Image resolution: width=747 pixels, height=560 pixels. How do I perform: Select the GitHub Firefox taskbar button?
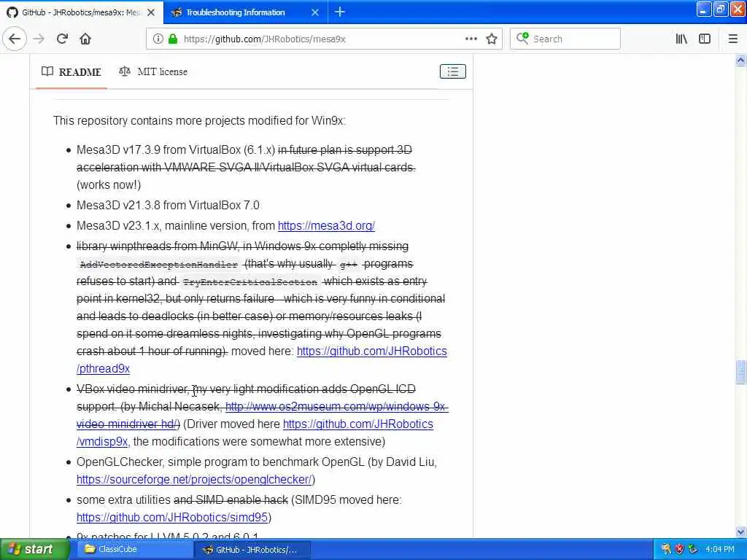252,550
